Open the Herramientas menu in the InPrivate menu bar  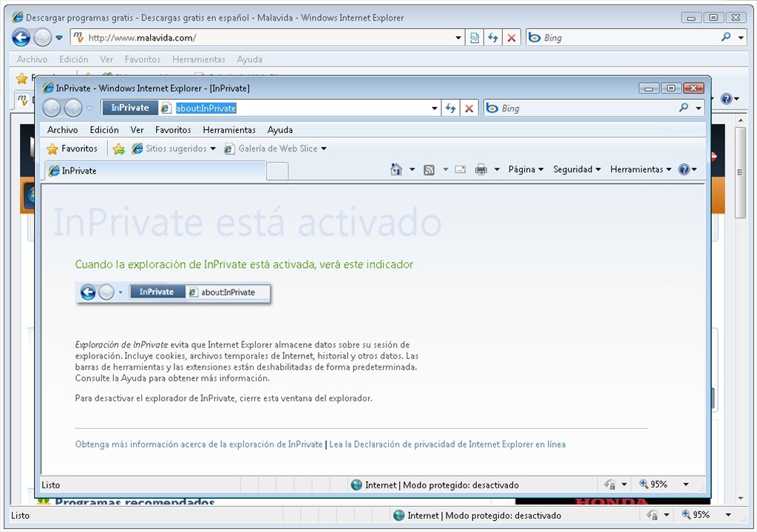click(x=229, y=130)
